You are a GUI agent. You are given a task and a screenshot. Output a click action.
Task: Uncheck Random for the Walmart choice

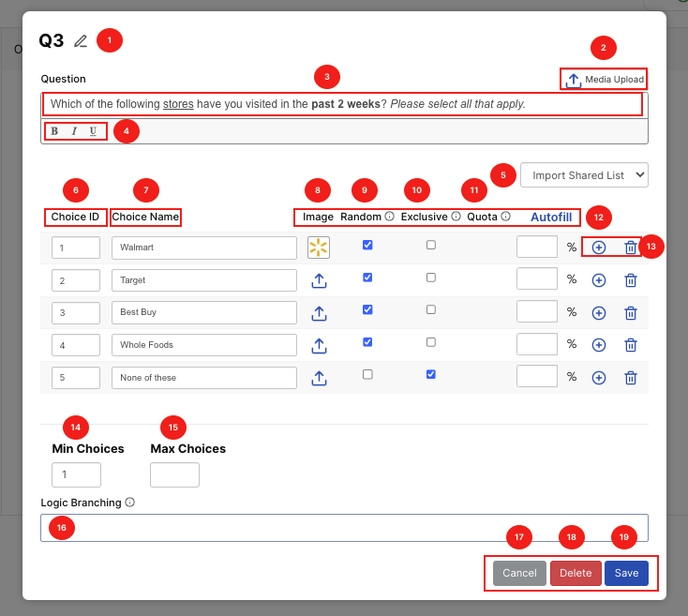(367, 245)
